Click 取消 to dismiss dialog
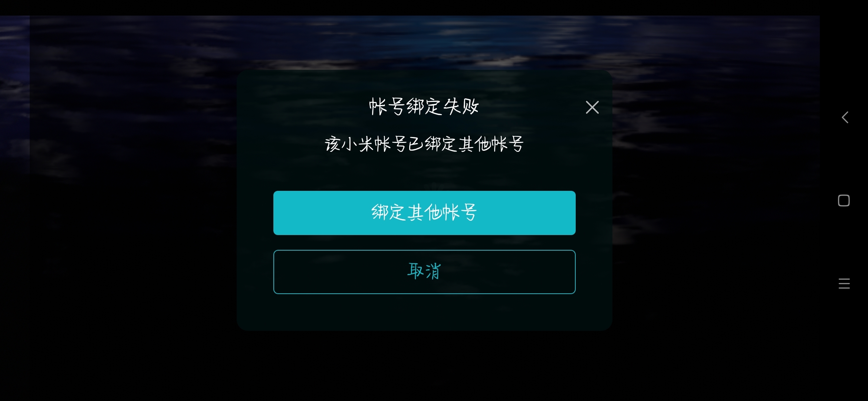 pos(424,271)
